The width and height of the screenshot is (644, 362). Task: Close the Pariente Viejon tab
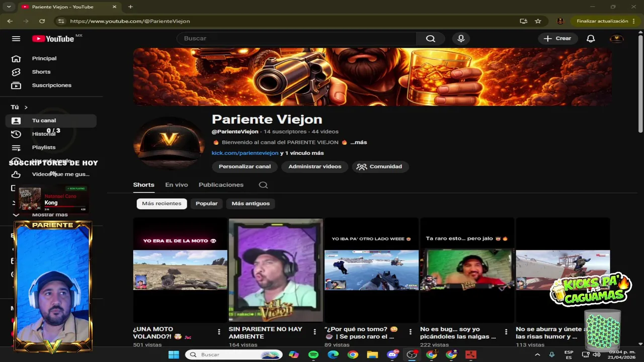(x=114, y=7)
